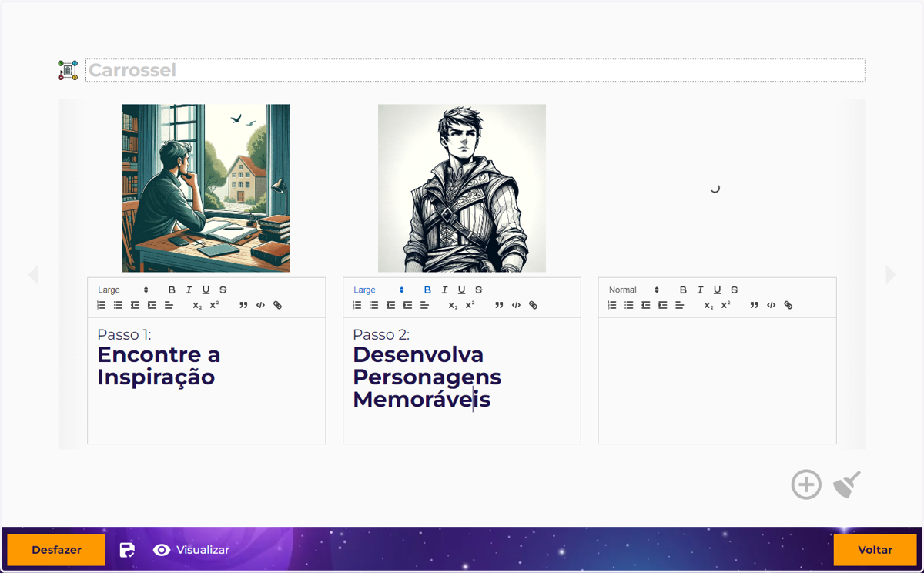Toggle italic in the Passo 2 editor

tap(444, 290)
